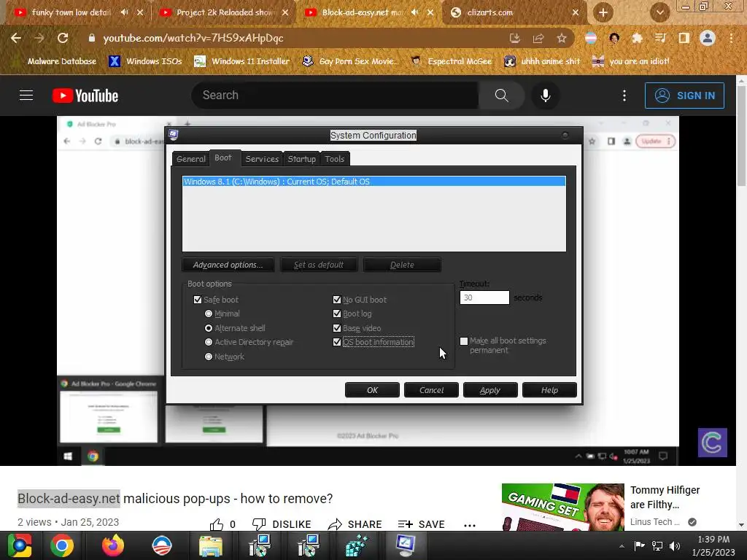Screen dimensions: 747x560
Task: Switch to the General tab
Action: coord(191,159)
